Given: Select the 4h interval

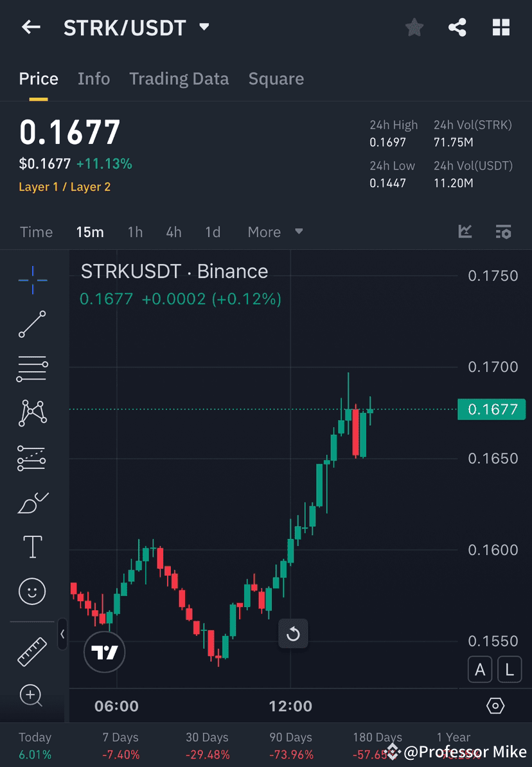Looking at the screenshot, I should pos(173,232).
